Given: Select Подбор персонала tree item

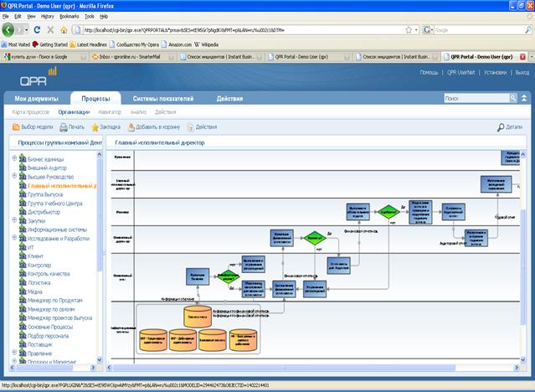Looking at the screenshot, I should pos(48,336).
